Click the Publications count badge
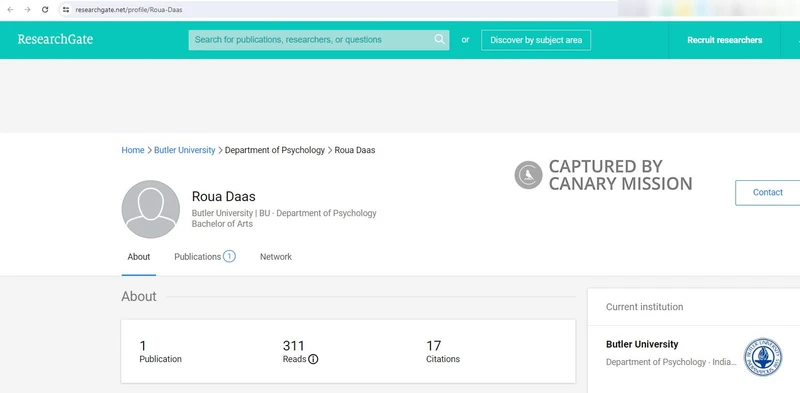This screenshot has width=800, height=393. 229,256
